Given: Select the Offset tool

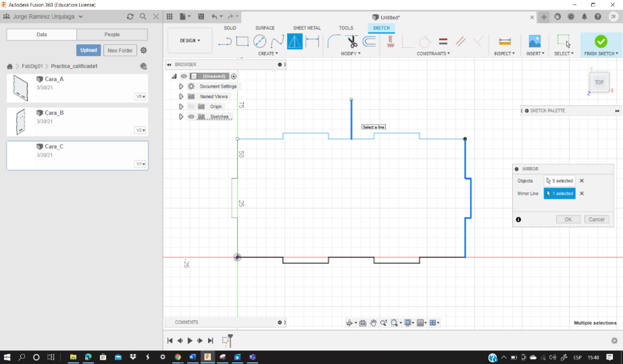Looking at the screenshot, I should click(369, 42).
